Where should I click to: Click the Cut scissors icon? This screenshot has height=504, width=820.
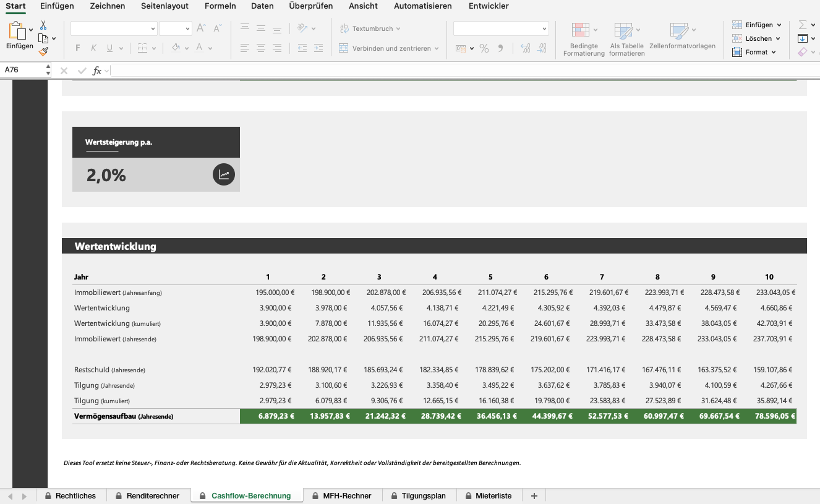(43, 25)
